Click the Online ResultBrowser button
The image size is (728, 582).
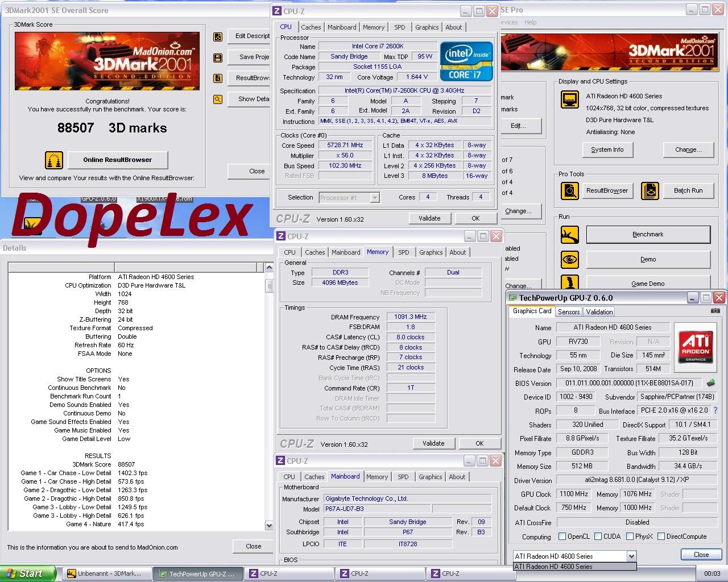click(x=118, y=160)
